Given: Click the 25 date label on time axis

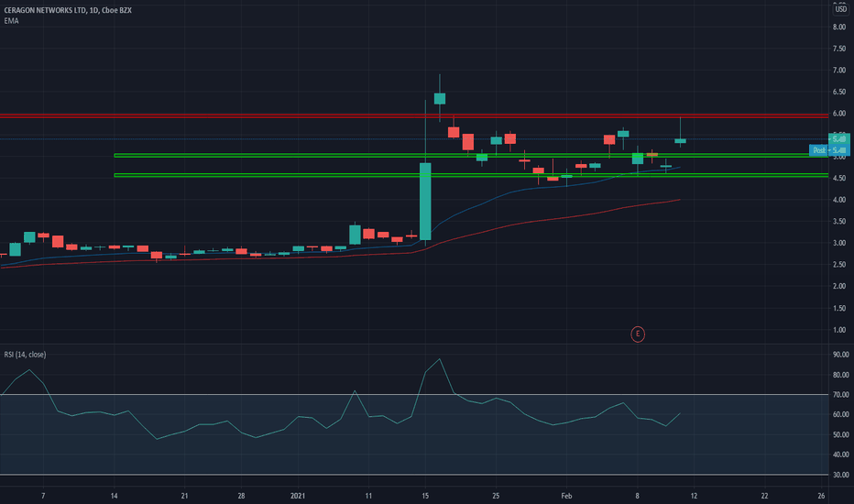Looking at the screenshot, I should 496,496.
